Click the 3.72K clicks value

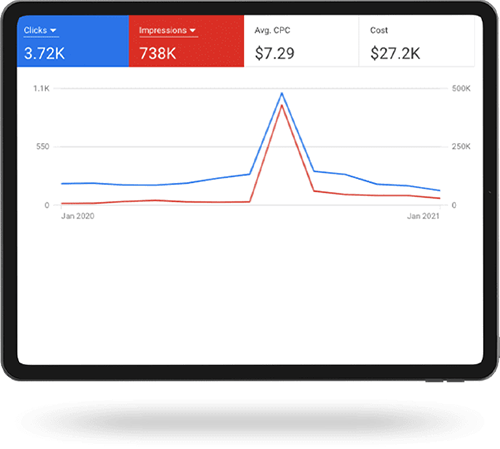click(44, 53)
